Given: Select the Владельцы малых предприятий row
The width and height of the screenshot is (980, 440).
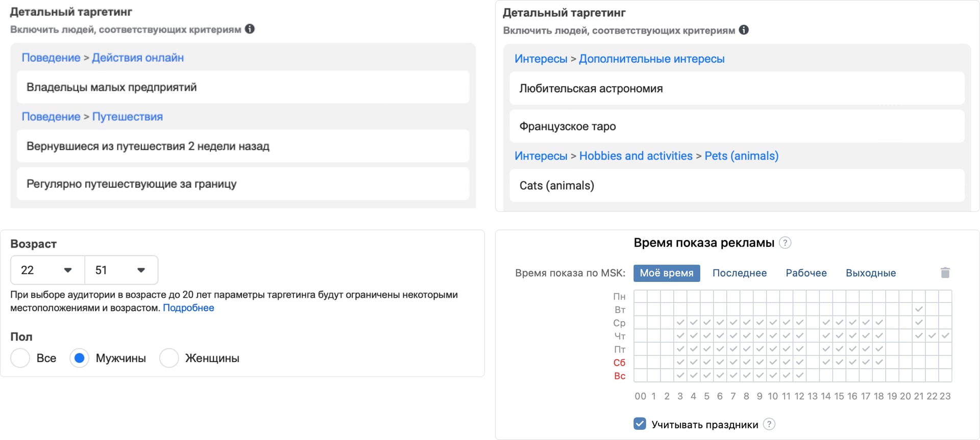Looking at the screenshot, I should pyautogui.click(x=243, y=87).
